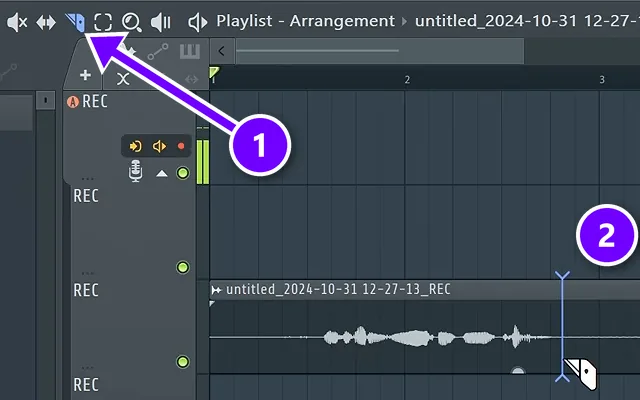Image resolution: width=640 pixels, height=400 pixels.
Task: Click the audio waveform in the clip
Action: (424, 337)
